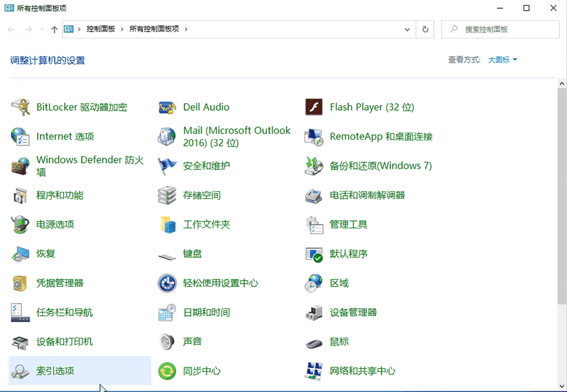The height and width of the screenshot is (392, 567).
Task: 展开地址栏历史下拉箭头
Action: coord(406,29)
